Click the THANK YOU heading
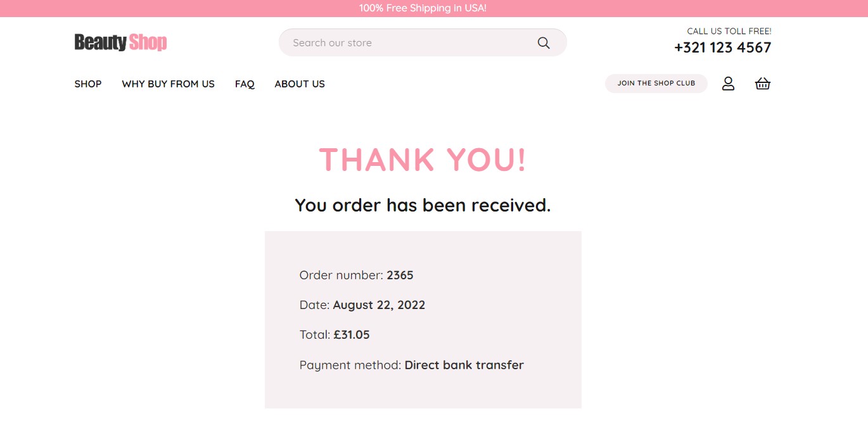 (x=423, y=159)
